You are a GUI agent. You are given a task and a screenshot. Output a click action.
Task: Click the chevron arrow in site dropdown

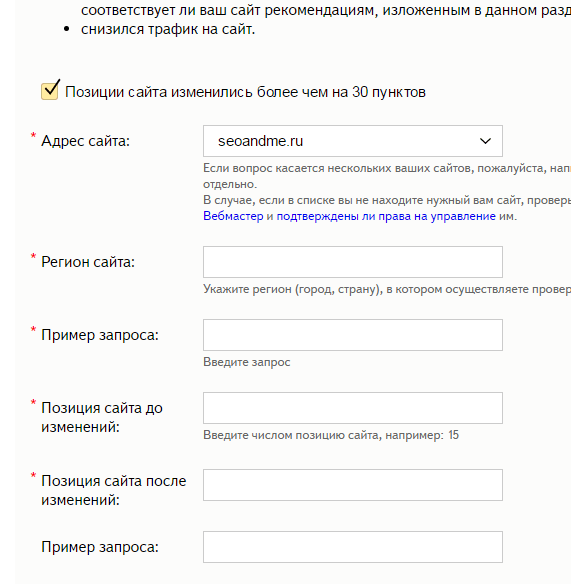tap(485, 141)
